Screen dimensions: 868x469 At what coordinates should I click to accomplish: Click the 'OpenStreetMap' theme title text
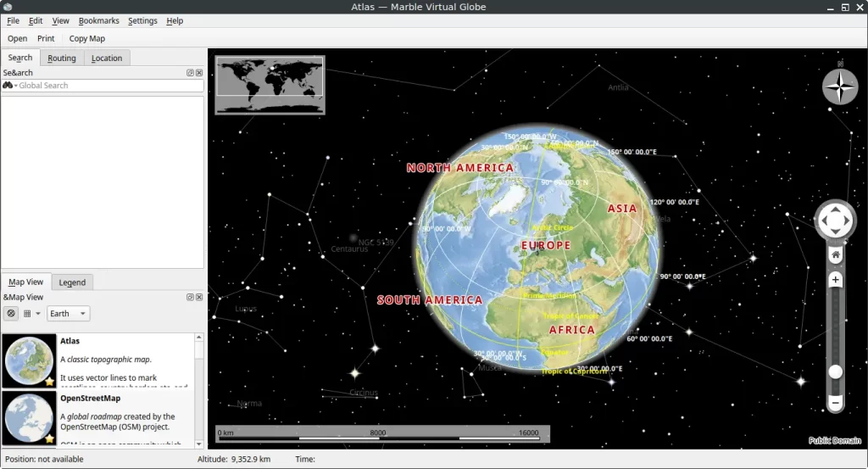point(90,398)
